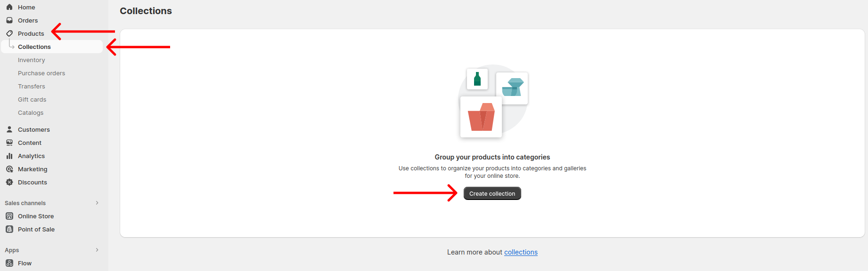The image size is (868, 271).
Task: Navigate to Customers
Action: [x=34, y=129]
